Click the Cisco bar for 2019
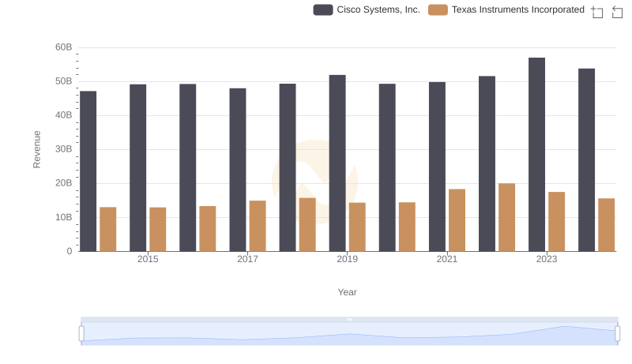 (337, 163)
